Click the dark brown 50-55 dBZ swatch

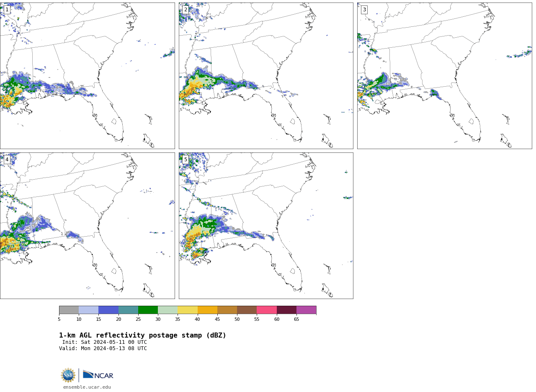click(247, 310)
